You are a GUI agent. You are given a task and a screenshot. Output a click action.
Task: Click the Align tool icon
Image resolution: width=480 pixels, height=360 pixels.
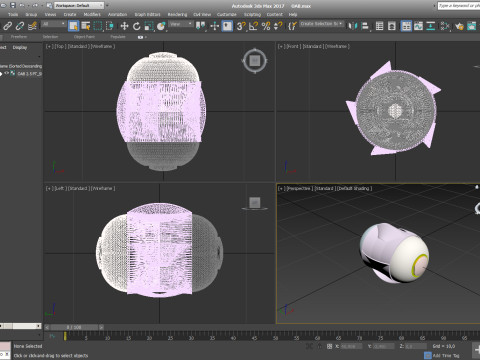click(x=365, y=26)
